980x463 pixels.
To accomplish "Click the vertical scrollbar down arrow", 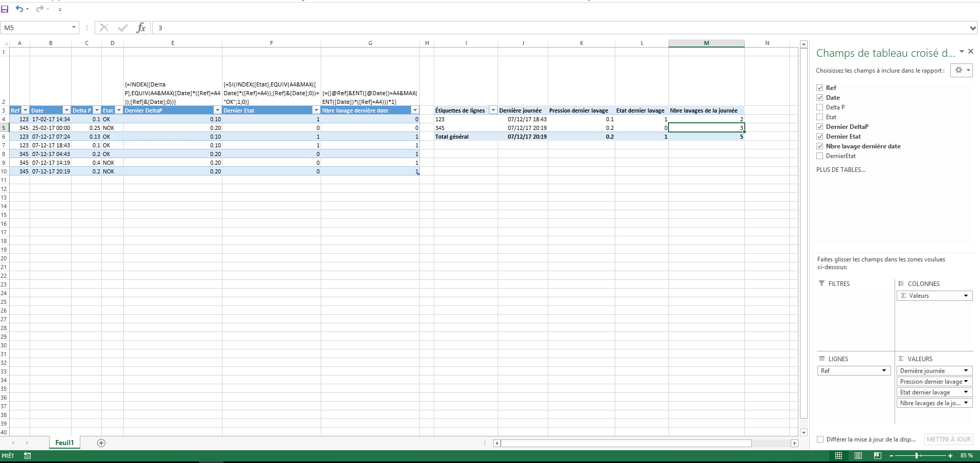I will (804, 433).
